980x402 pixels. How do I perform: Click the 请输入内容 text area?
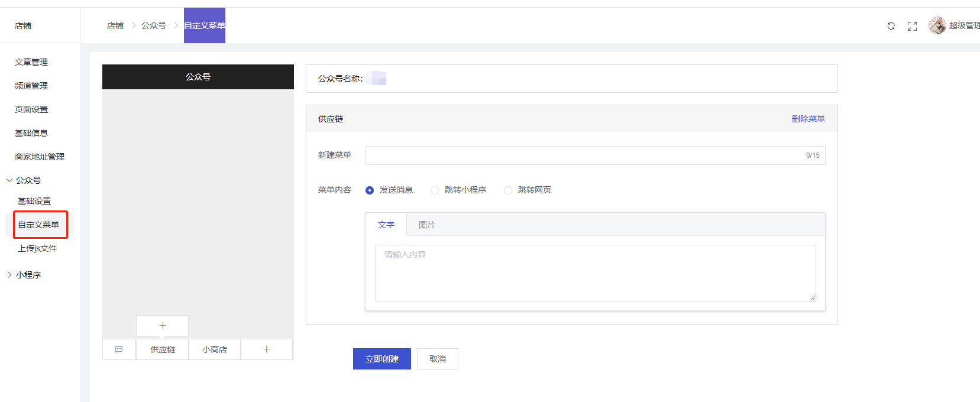595,273
